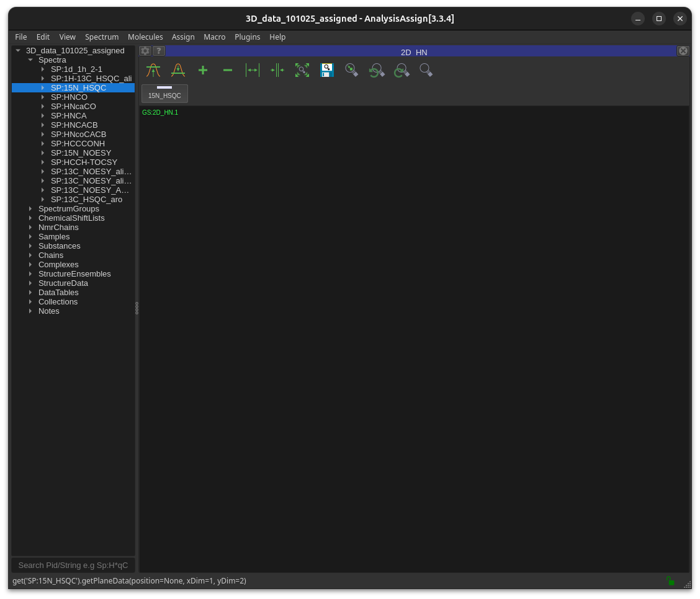This screenshot has width=700, height=599.
Task: Expand the ChemicalShiftLists tree branch
Action: (x=30, y=218)
